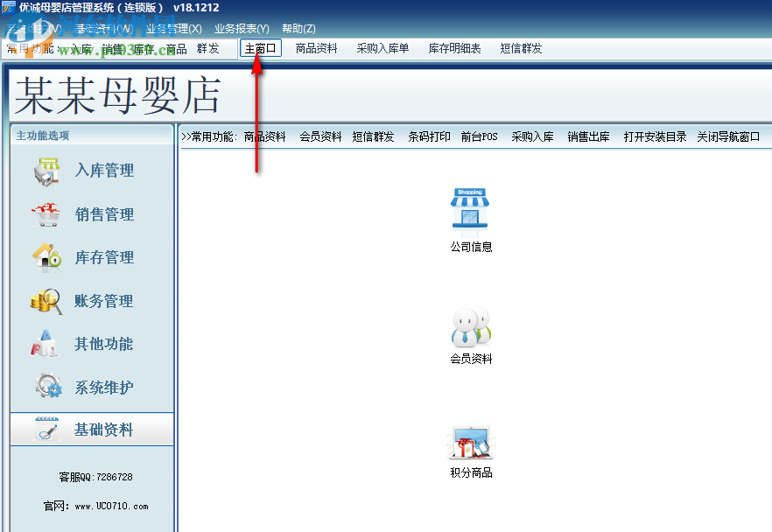Select 基础资料 in the sidebar

coord(103,430)
